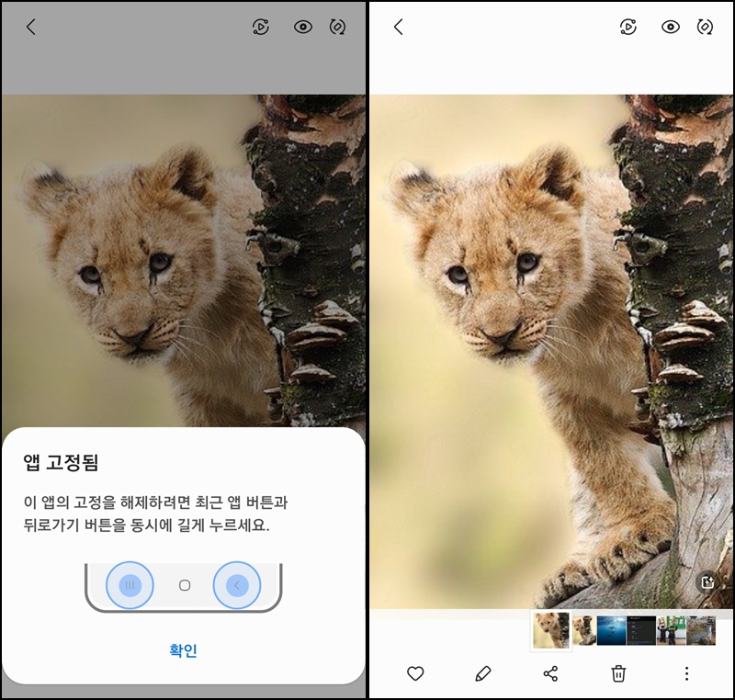Tap the back button illustration in dialog
Screen dimensions: 735x700
237,585
